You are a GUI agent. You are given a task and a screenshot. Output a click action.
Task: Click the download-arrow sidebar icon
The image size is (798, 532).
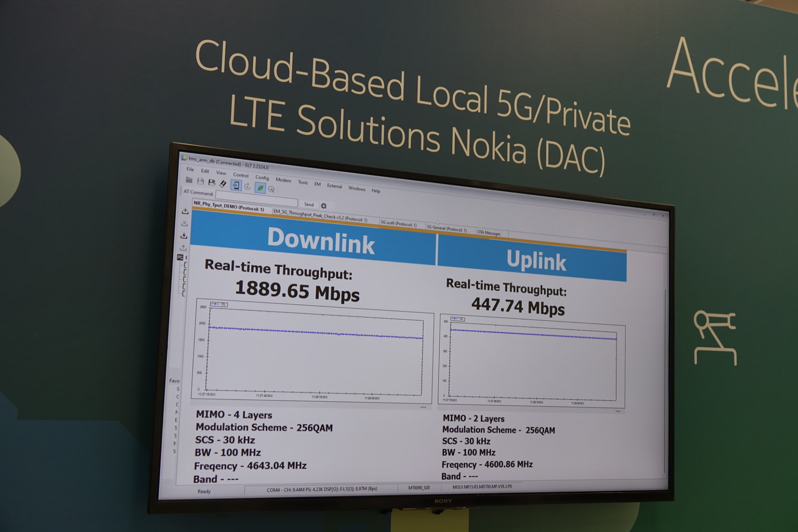pyautogui.click(x=184, y=235)
